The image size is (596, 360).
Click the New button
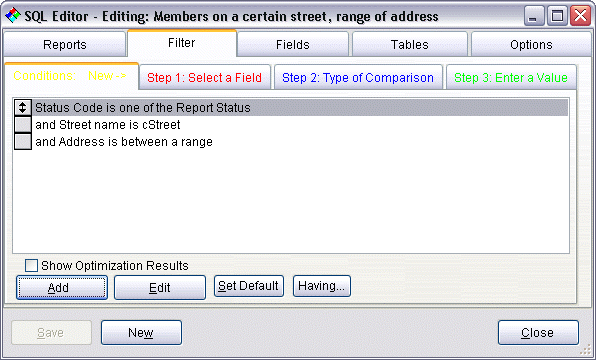click(141, 333)
